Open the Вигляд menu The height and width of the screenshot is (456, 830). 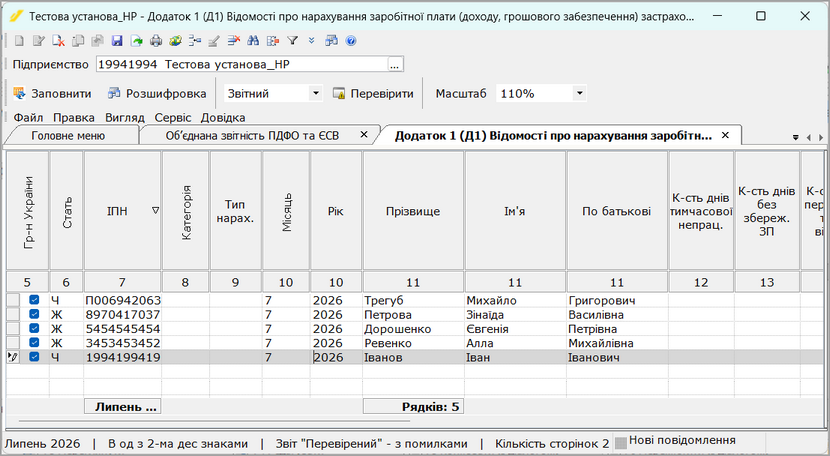coord(125,118)
